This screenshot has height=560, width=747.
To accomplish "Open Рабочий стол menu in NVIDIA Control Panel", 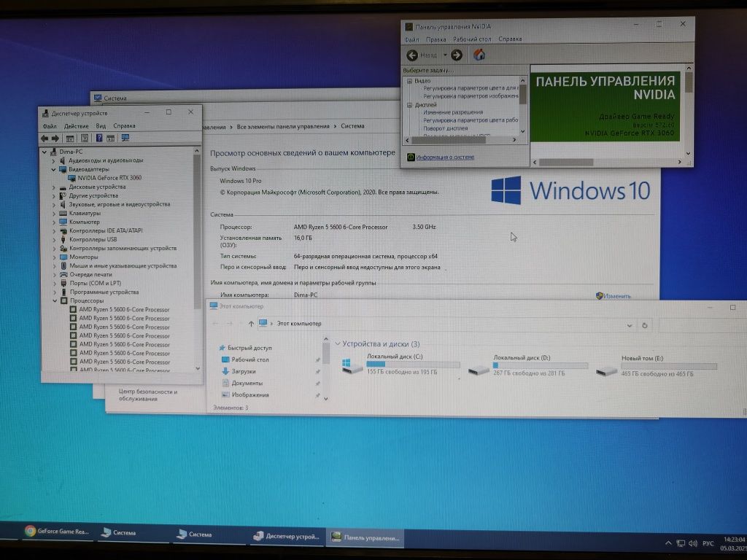I will click(472, 39).
